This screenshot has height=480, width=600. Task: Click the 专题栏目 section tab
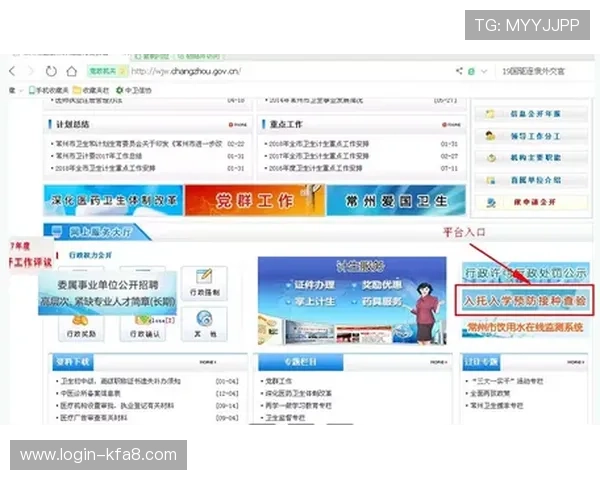pyautogui.click(x=301, y=362)
